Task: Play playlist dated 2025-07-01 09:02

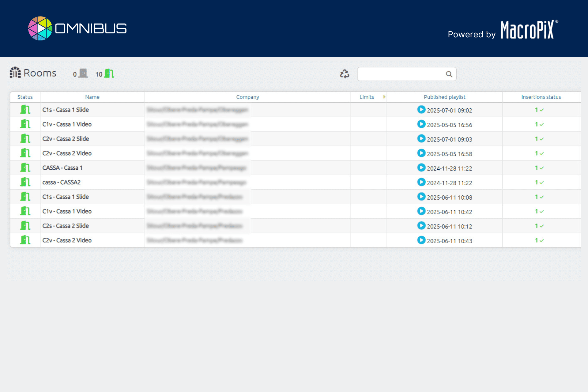Action: tap(421, 109)
